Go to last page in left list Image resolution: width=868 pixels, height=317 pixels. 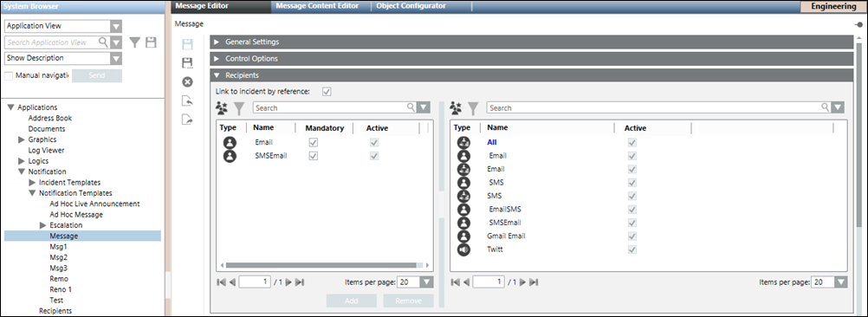300,282
